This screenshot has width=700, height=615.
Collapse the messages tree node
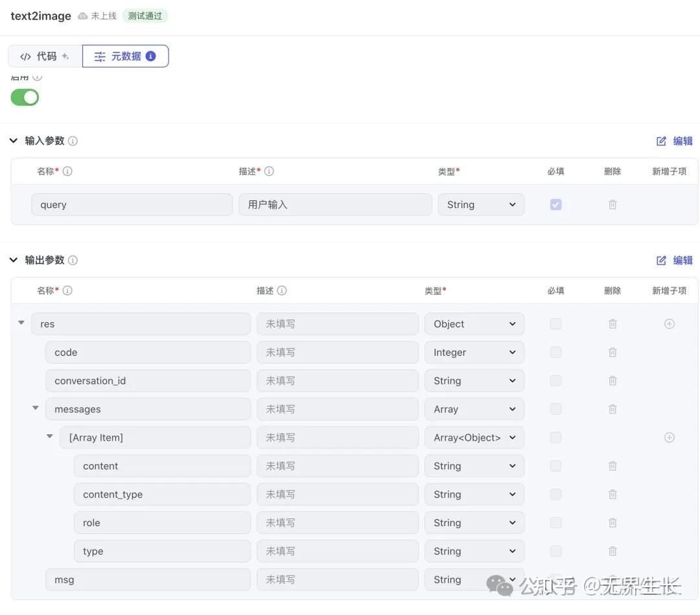(x=35, y=408)
